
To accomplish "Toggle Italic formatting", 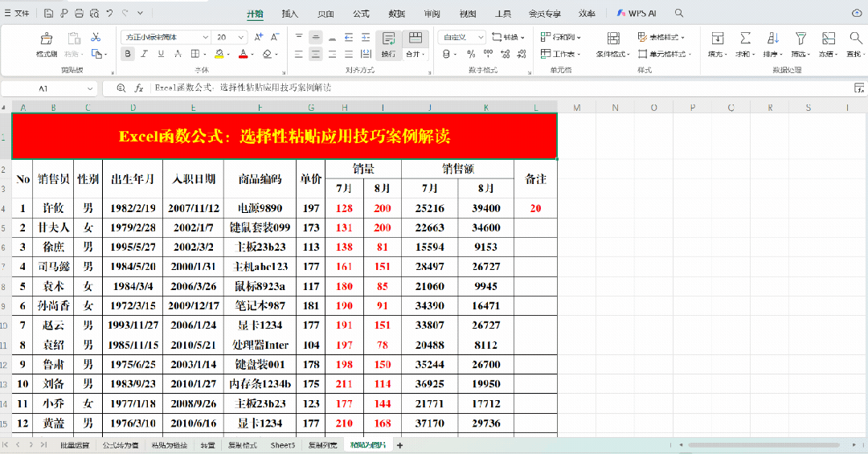I will point(145,54).
